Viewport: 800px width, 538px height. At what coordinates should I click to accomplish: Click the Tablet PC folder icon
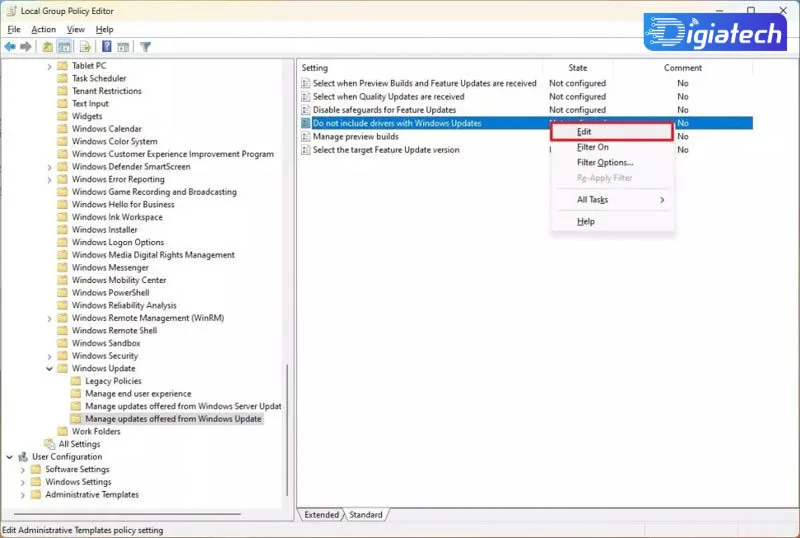click(x=62, y=65)
